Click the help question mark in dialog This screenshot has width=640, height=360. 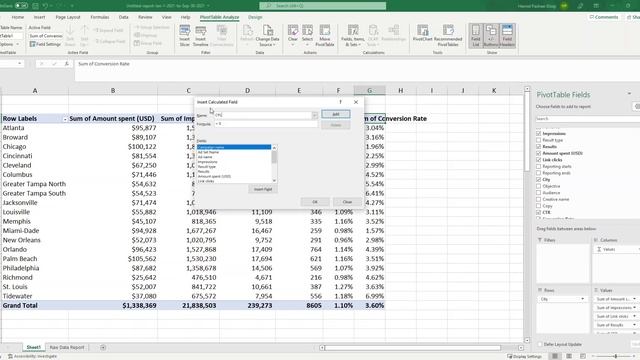(x=340, y=102)
